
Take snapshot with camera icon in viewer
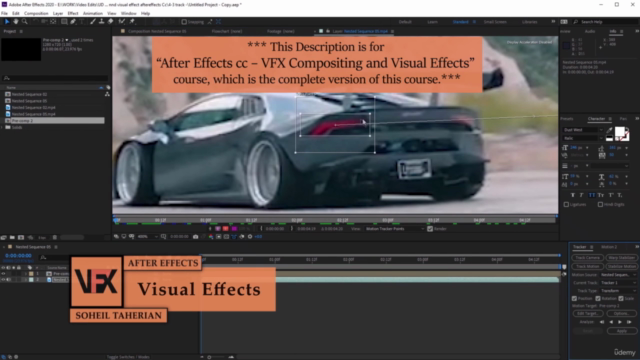(196, 237)
